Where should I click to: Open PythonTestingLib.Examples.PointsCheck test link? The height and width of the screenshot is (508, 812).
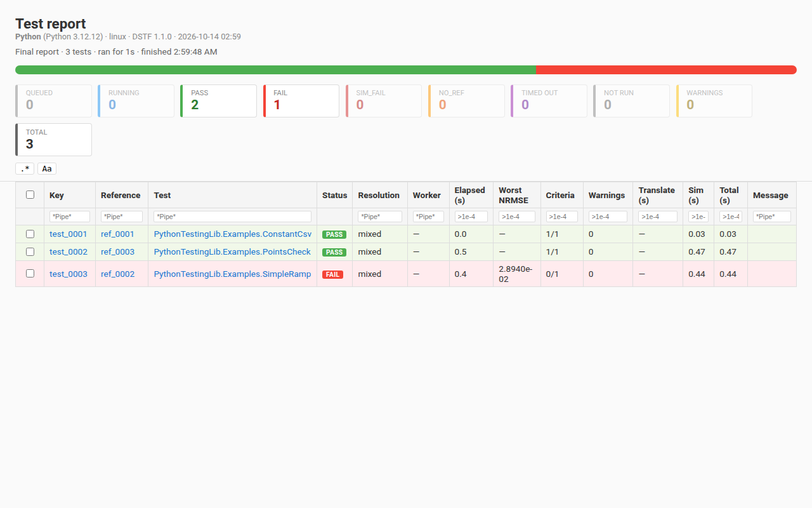click(232, 252)
